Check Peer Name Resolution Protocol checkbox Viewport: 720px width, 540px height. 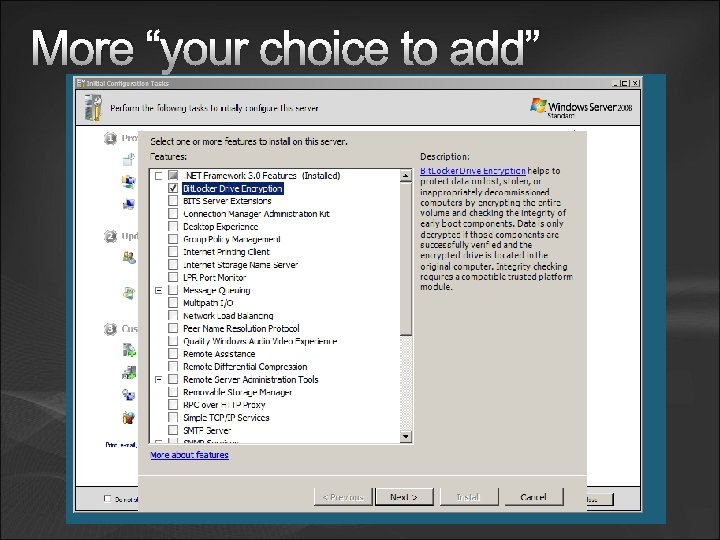[173, 328]
